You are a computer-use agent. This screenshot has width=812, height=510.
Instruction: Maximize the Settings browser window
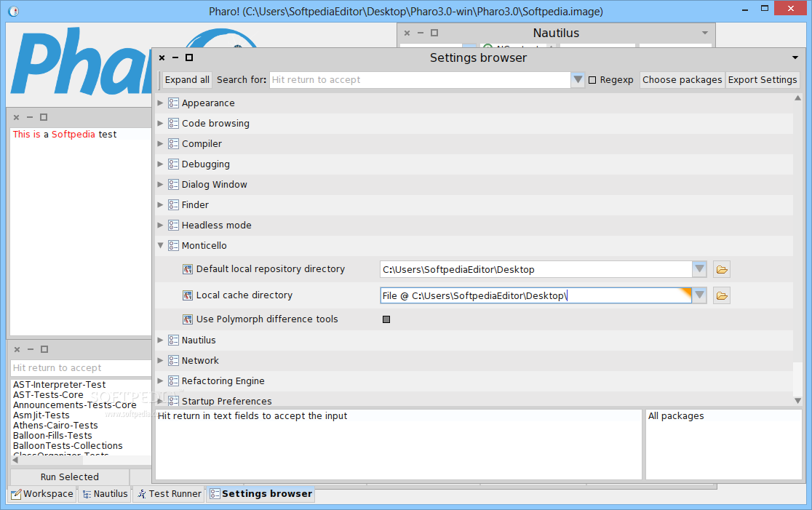189,57
